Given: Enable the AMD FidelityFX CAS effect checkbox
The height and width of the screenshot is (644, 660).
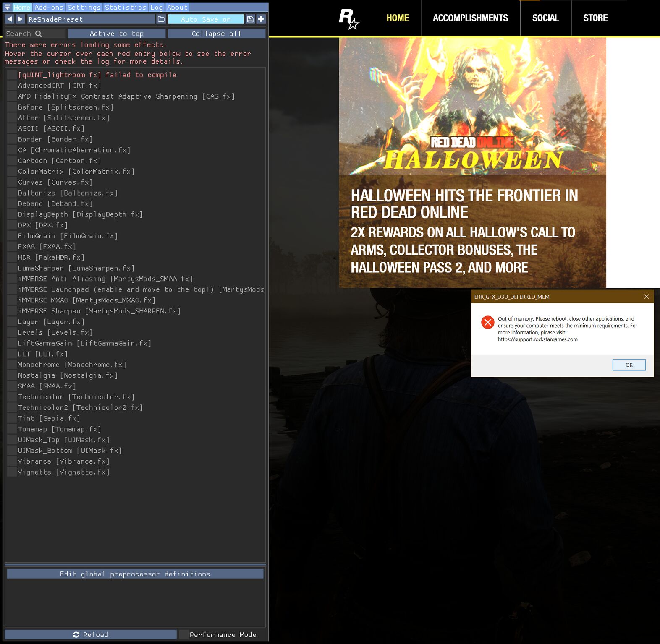Looking at the screenshot, I should click(x=12, y=96).
